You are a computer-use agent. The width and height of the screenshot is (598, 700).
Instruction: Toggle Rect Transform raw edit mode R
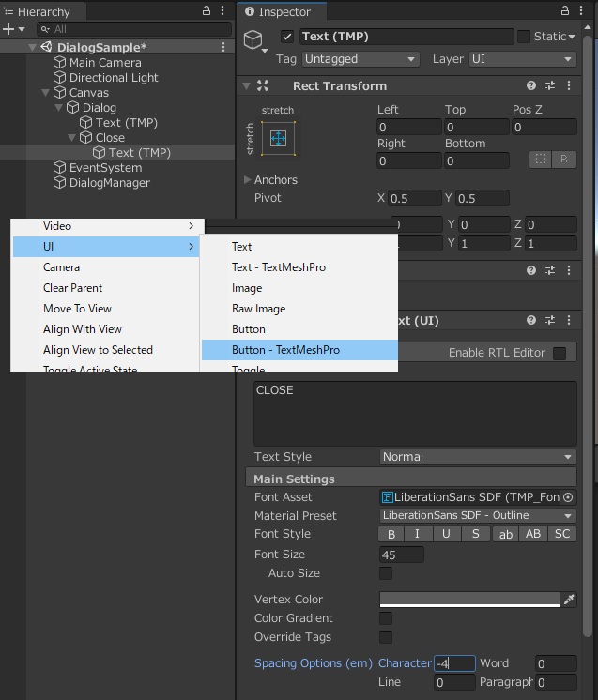(x=564, y=160)
